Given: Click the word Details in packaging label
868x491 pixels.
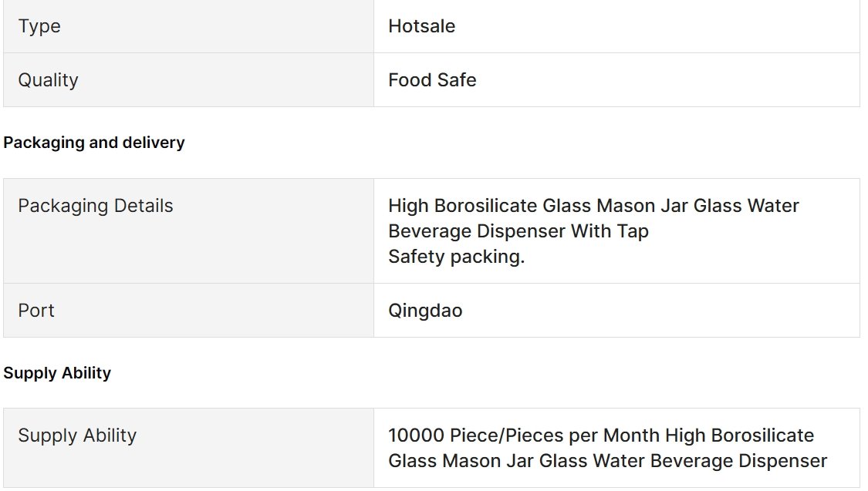Looking at the screenshot, I should click(x=144, y=206).
